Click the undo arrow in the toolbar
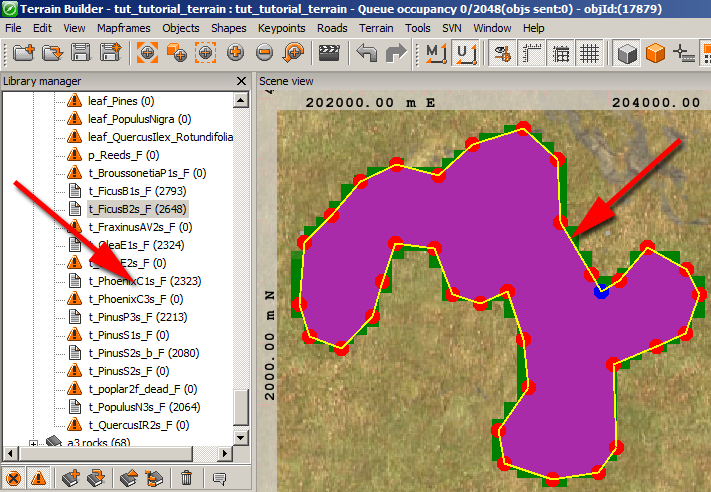Viewport: 711px width, 492px height. click(367, 51)
